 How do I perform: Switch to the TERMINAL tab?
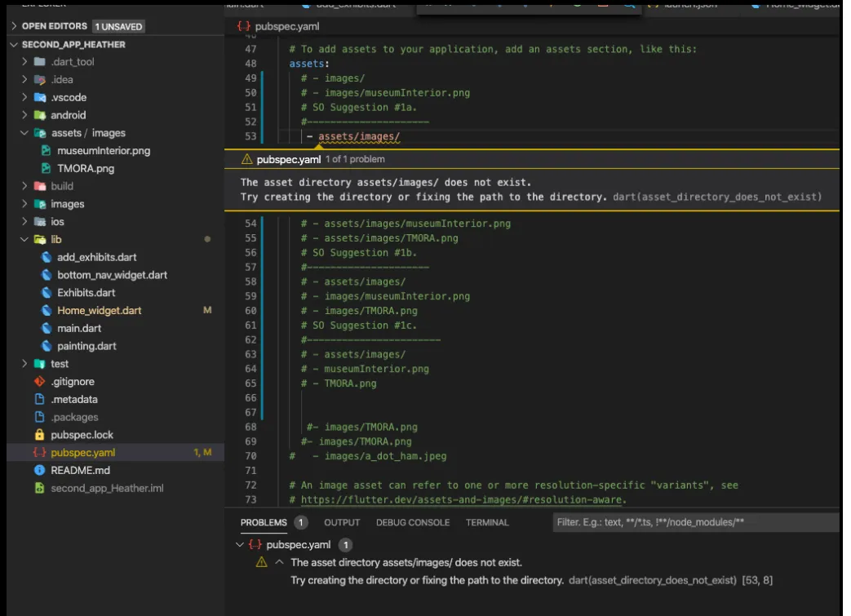[x=487, y=523]
